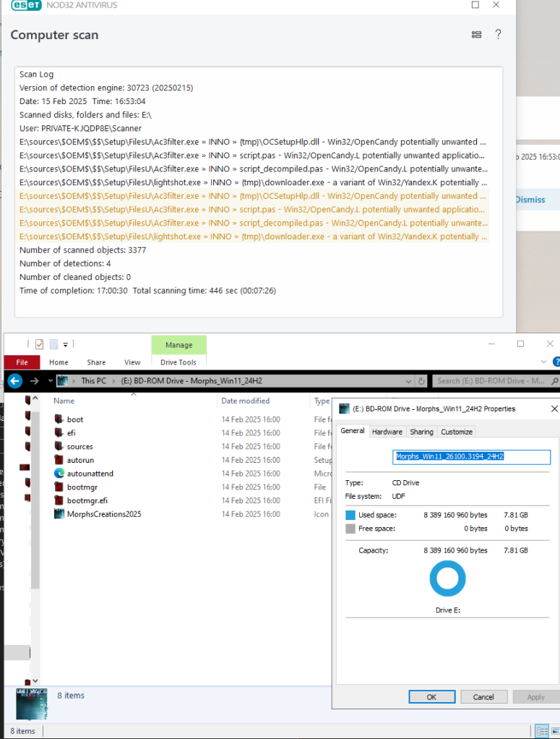Select the efi folder

[71, 433]
